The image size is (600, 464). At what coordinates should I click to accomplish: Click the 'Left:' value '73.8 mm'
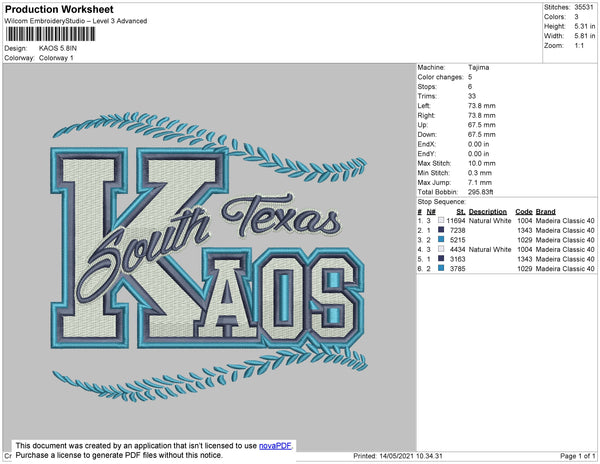[482, 106]
